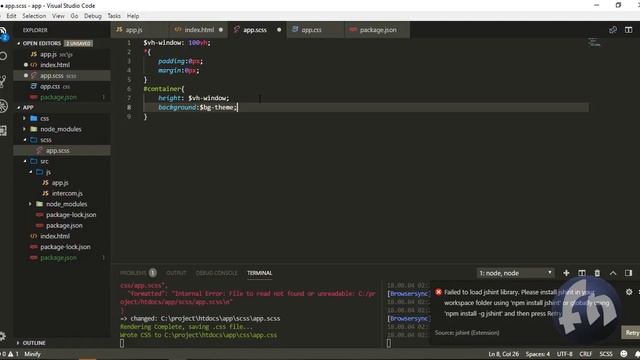This screenshot has width=640, height=360.
Task: Open the Debug menu
Action: [x=93, y=16]
